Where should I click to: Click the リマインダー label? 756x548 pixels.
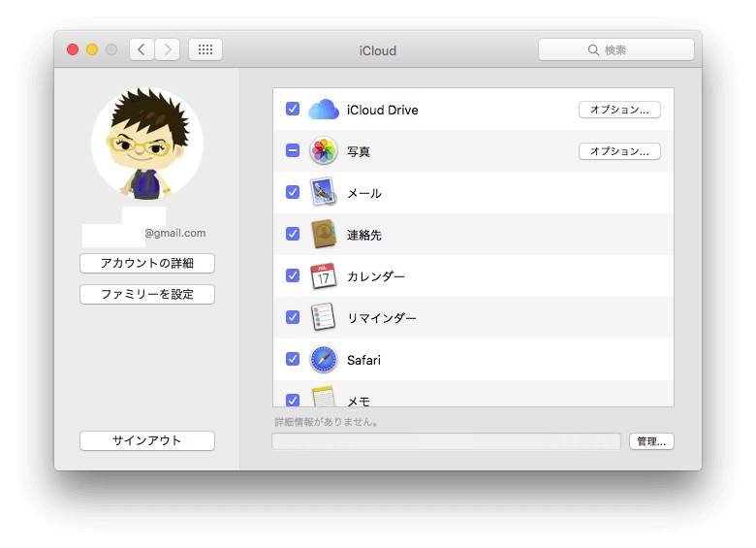382,318
